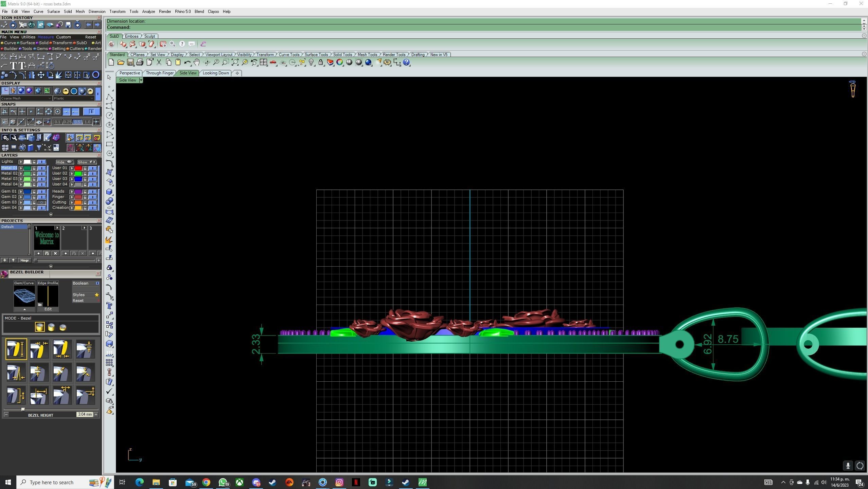The width and height of the screenshot is (868, 489).
Task: Click the Pan hand tool in toolbar
Action: pos(197,62)
